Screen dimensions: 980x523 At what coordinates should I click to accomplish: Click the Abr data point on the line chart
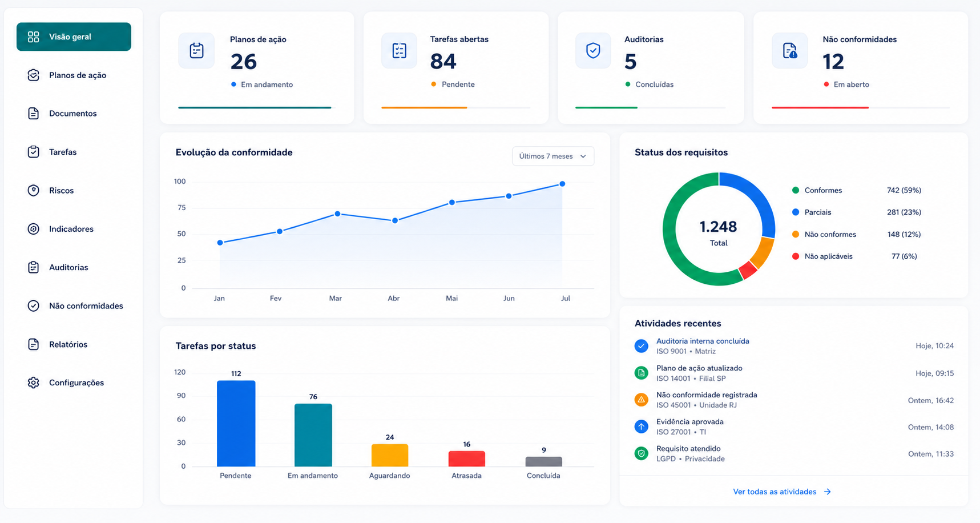pyautogui.click(x=395, y=220)
